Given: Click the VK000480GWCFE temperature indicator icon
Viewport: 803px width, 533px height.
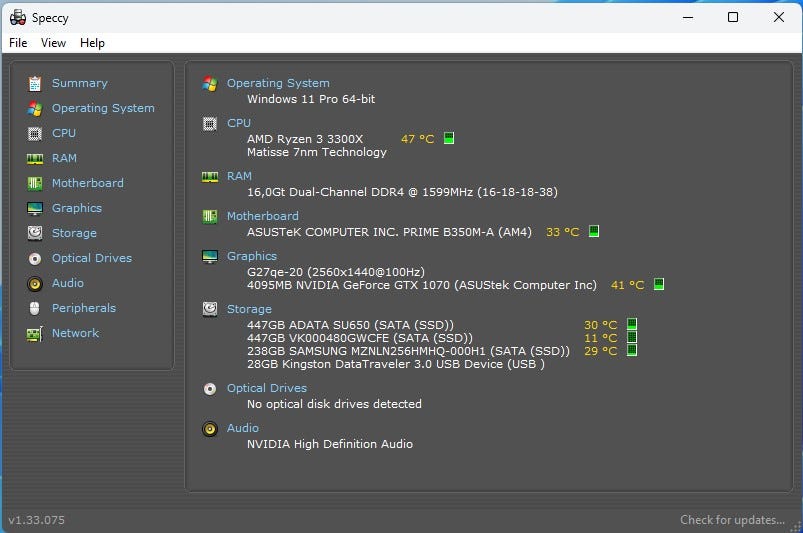Looking at the screenshot, I should pyautogui.click(x=632, y=337).
